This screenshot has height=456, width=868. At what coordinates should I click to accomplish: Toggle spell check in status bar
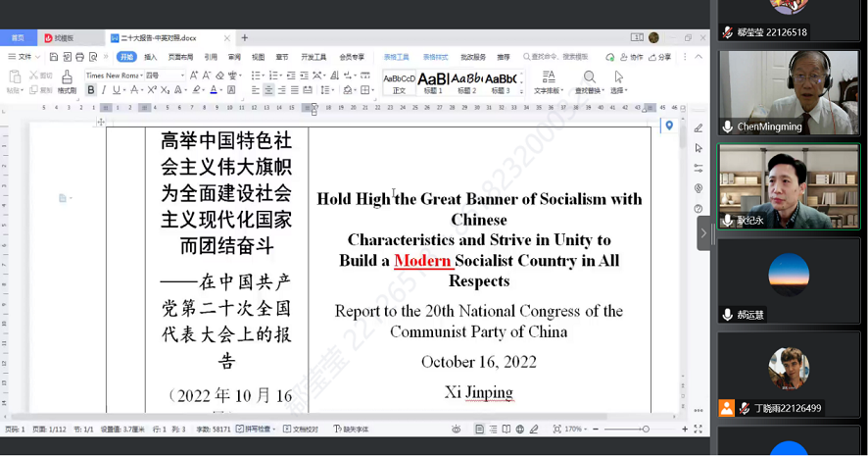pyautogui.click(x=255, y=429)
